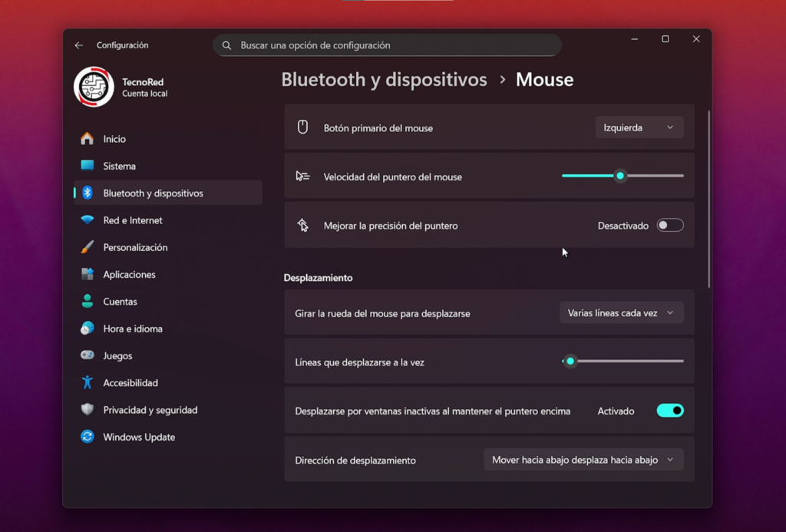The image size is (786, 532).
Task: Click the Accesibilidad person icon
Action: pos(90,382)
